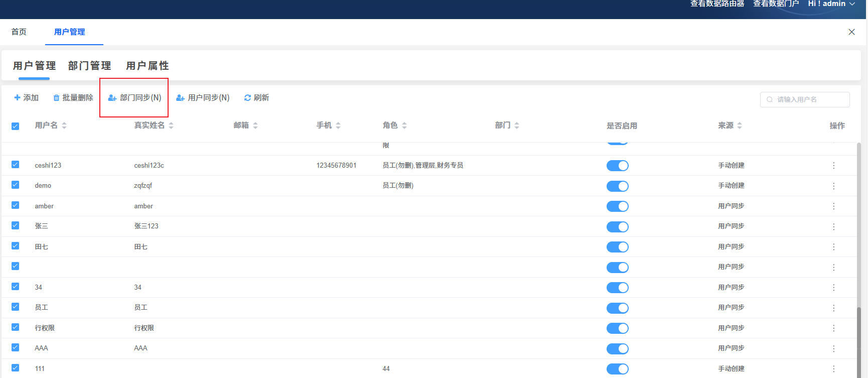The image size is (868, 378).
Task: Switch to the 用户属性 tab
Action: point(147,66)
